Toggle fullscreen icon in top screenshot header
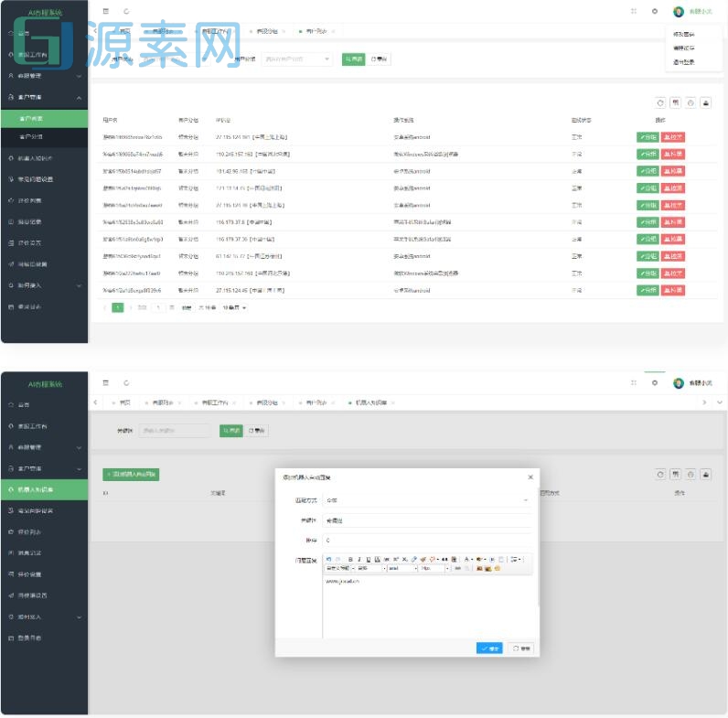 pos(634,11)
